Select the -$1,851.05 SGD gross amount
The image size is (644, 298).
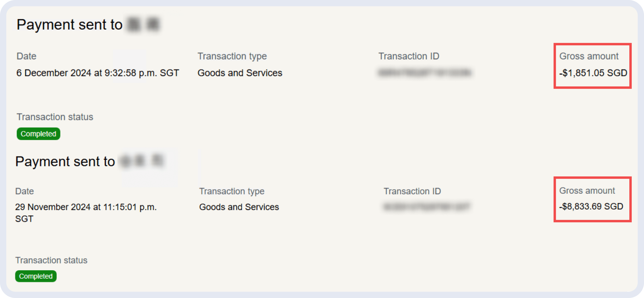593,73
